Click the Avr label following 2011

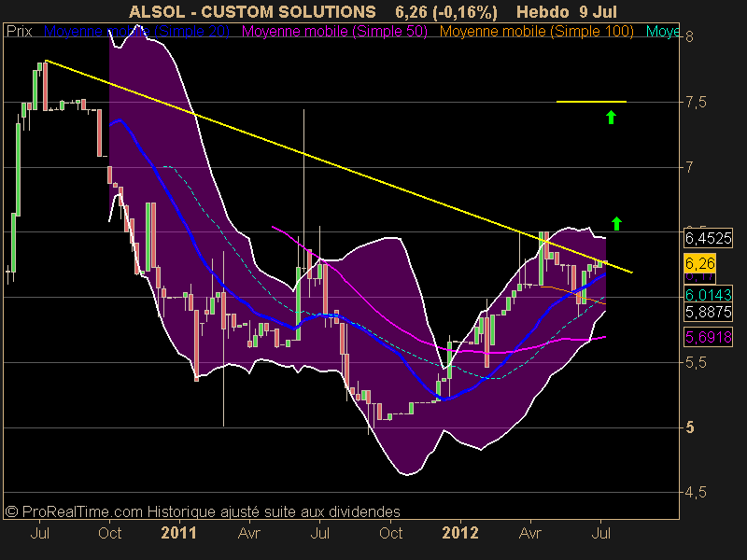pyautogui.click(x=248, y=533)
